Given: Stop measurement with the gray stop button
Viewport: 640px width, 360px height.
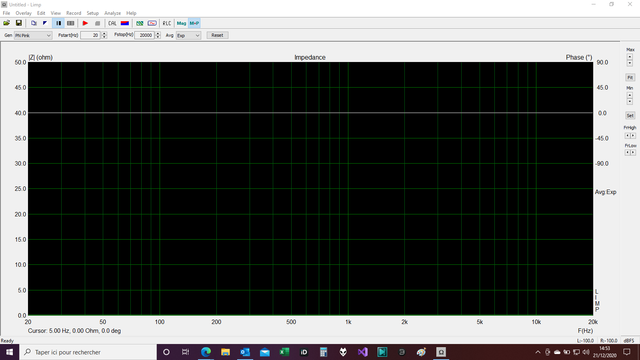Looking at the screenshot, I should (x=97, y=23).
